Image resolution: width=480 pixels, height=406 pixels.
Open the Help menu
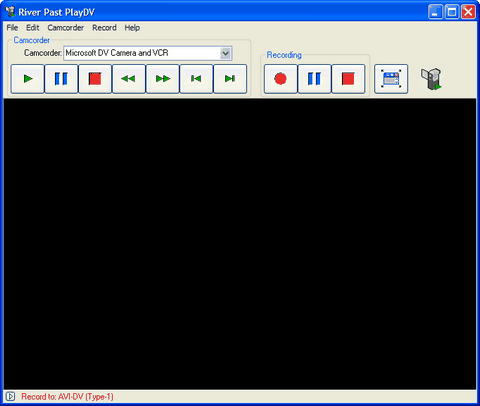coord(132,28)
